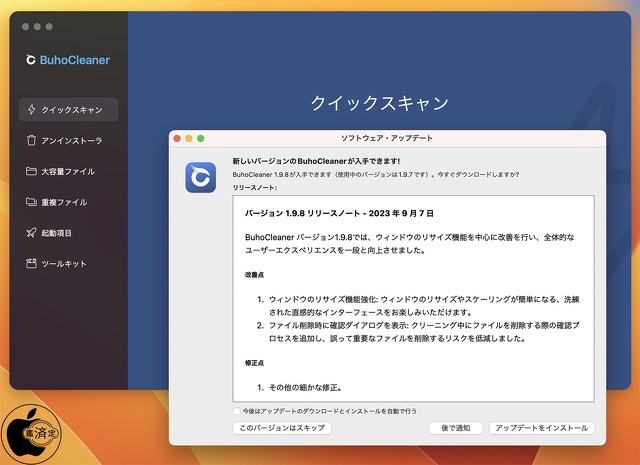Select 大容量ファイル in the sidebar

point(69,171)
